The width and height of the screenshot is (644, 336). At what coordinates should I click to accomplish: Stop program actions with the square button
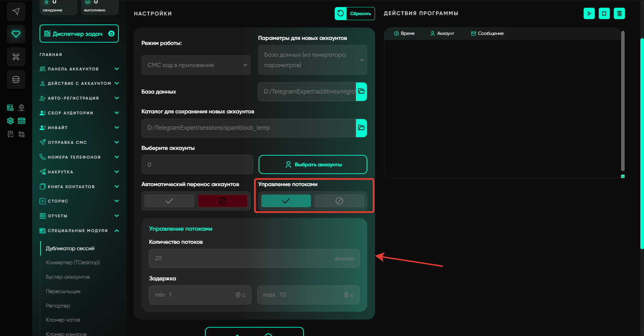pyautogui.click(x=604, y=13)
